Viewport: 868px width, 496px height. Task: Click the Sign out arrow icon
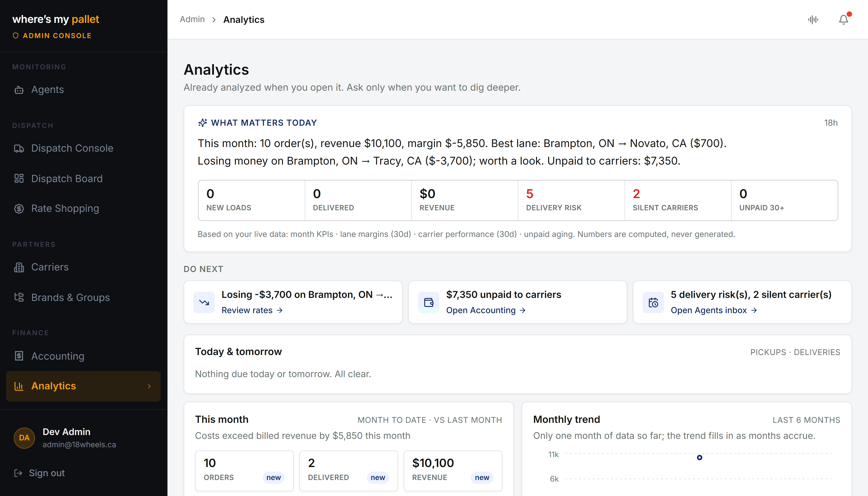(x=18, y=473)
